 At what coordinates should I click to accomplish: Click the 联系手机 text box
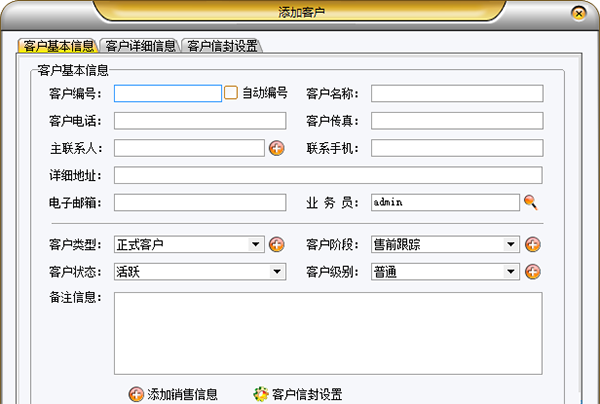click(x=457, y=148)
